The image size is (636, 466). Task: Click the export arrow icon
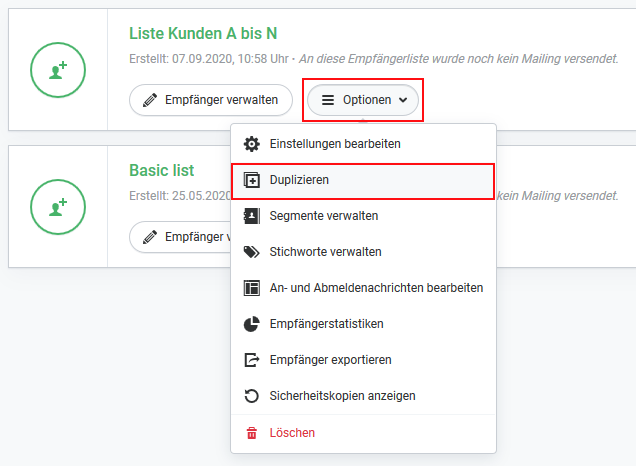coord(251,360)
